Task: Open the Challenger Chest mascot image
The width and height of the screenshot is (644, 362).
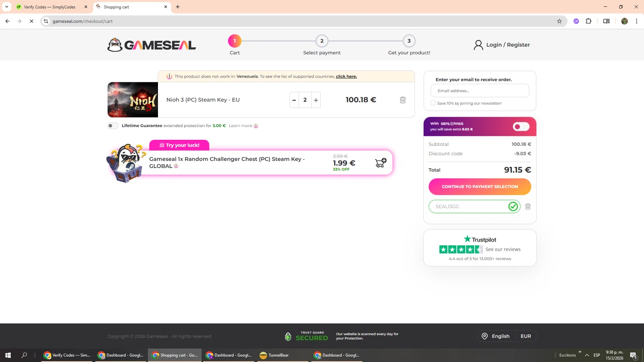Action: 126,163
